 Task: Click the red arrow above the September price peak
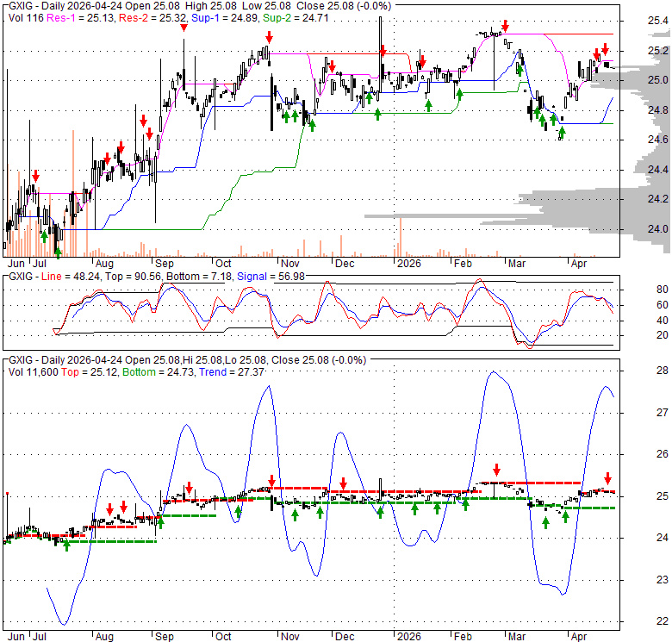point(184,30)
